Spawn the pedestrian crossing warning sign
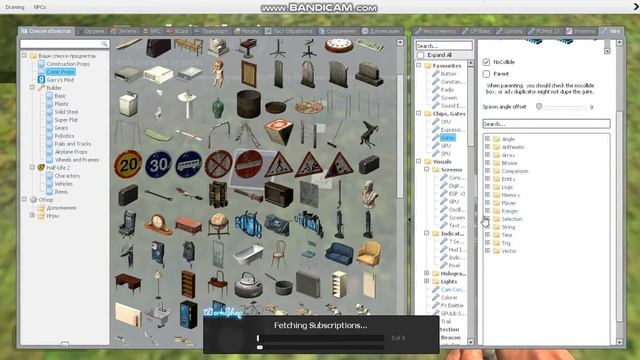 [279, 164]
